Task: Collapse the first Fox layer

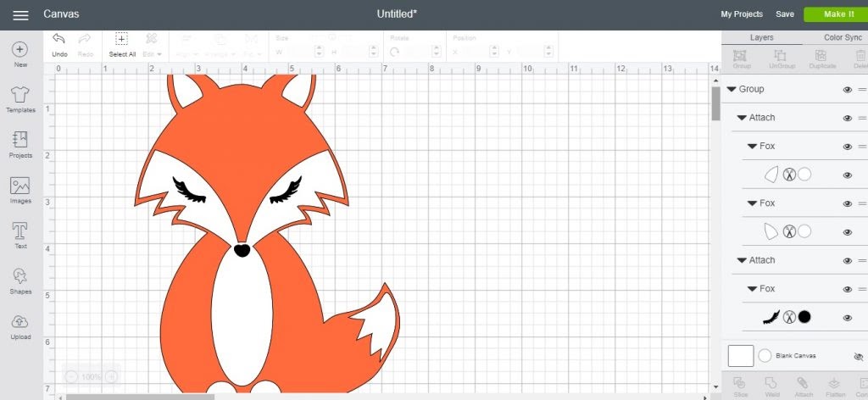Action: [x=752, y=146]
